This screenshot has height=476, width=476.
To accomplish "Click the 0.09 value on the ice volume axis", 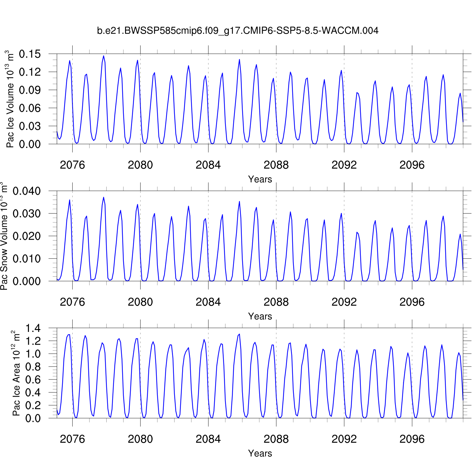I will coord(30,90).
